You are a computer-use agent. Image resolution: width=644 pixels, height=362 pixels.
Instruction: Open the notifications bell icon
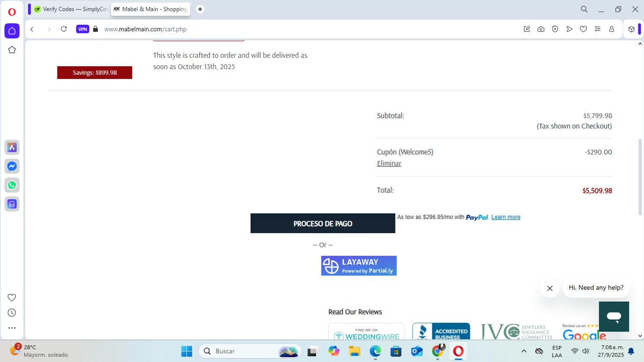tap(631, 351)
